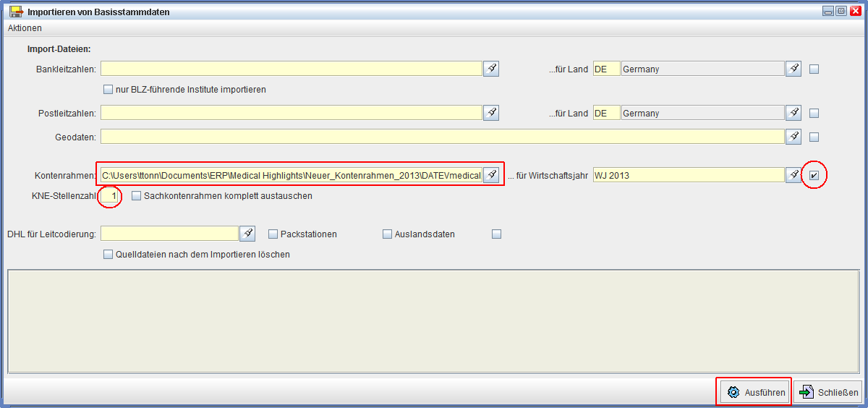Click browse icon next to Geodaten field
The image size is (868, 408).
(793, 136)
